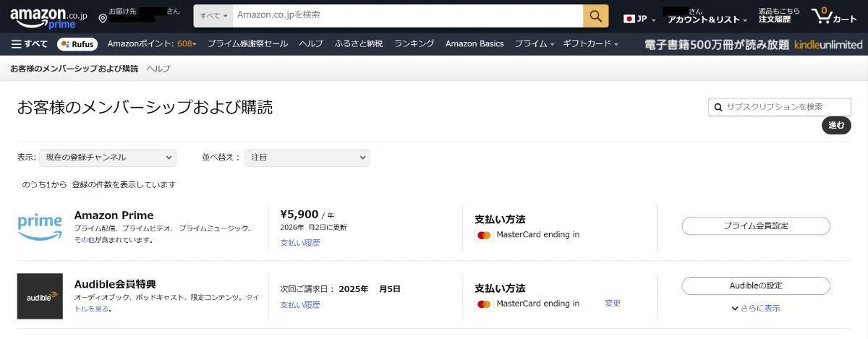Click the Audible row MasterCard icon
The width and height of the screenshot is (868, 339).
tap(484, 304)
